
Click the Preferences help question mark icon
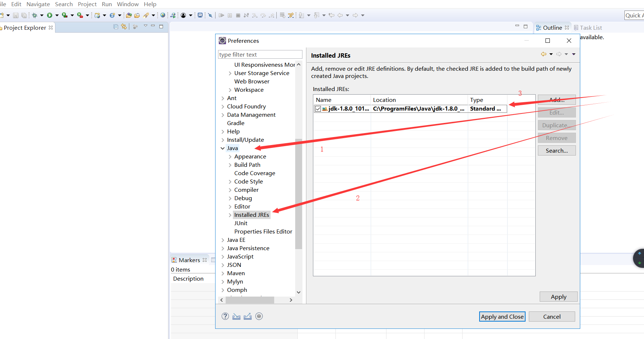pyautogui.click(x=225, y=316)
